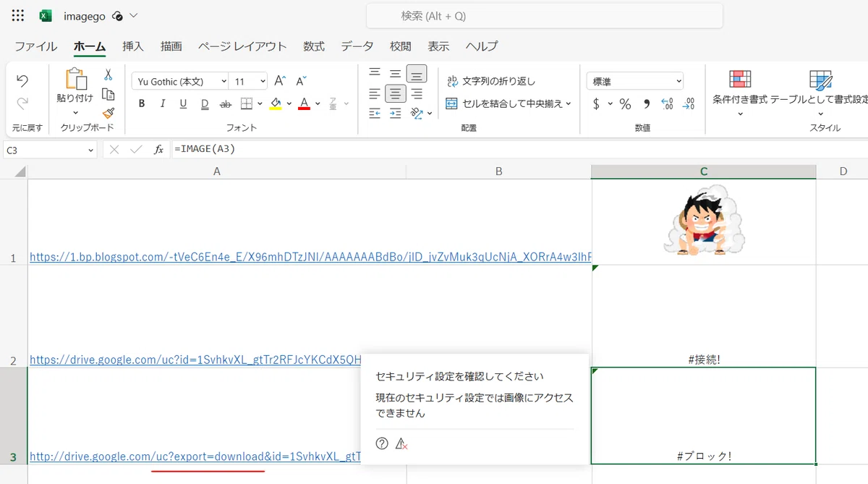
Task: Toggle Bold formatting
Action: tap(142, 104)
